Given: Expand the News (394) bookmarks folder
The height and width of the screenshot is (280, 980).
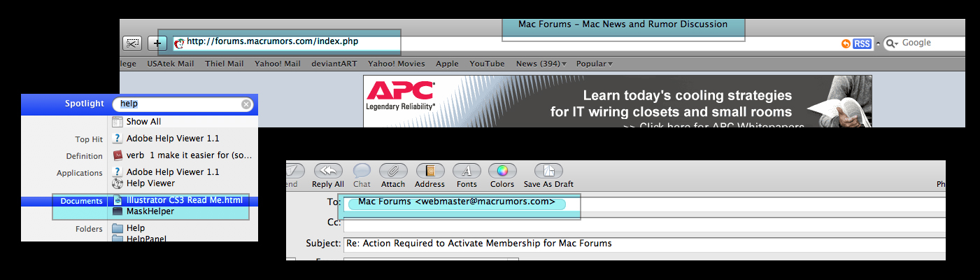Looking at the screenshot, I should pos(541,64).
